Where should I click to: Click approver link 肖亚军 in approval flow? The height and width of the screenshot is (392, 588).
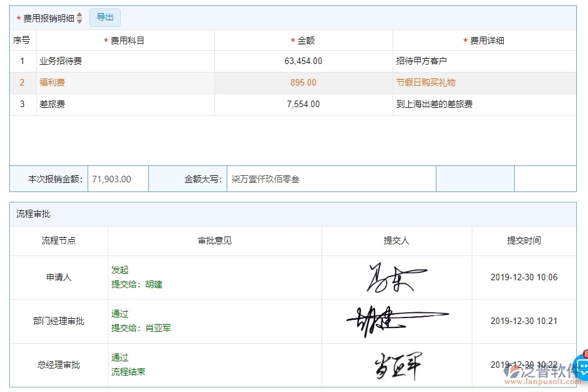(x=157, y=328)
